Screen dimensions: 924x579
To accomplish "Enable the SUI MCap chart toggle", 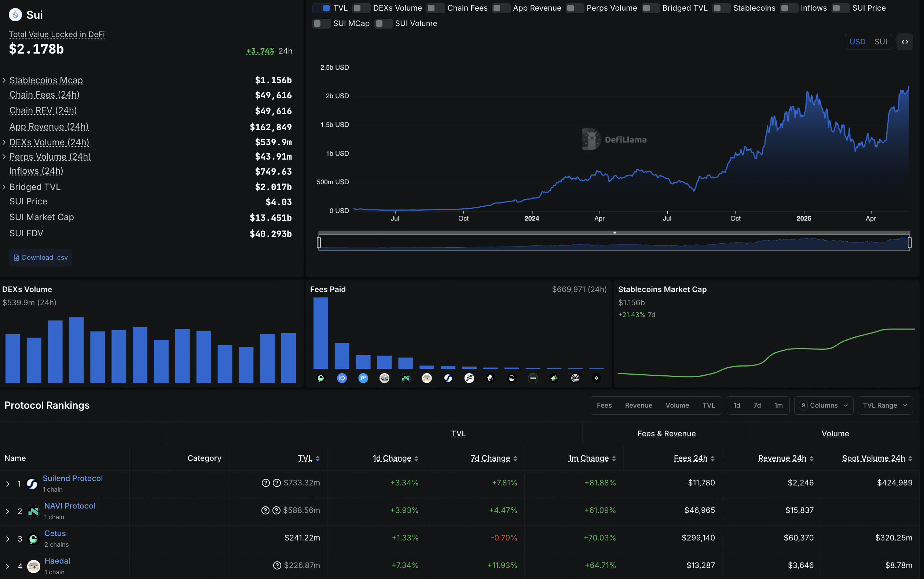I will [x=322, y=23].
